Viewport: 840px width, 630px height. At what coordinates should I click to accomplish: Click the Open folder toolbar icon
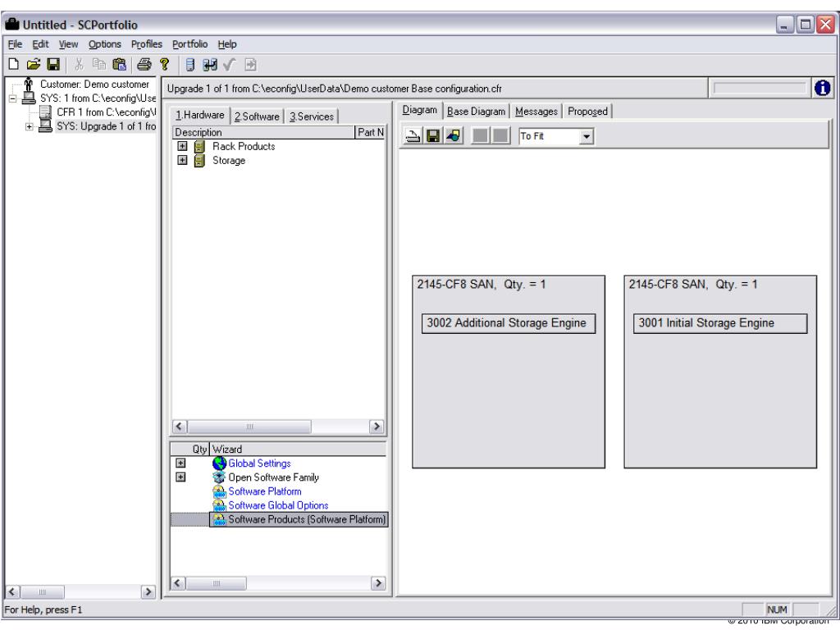coord(33,65)
